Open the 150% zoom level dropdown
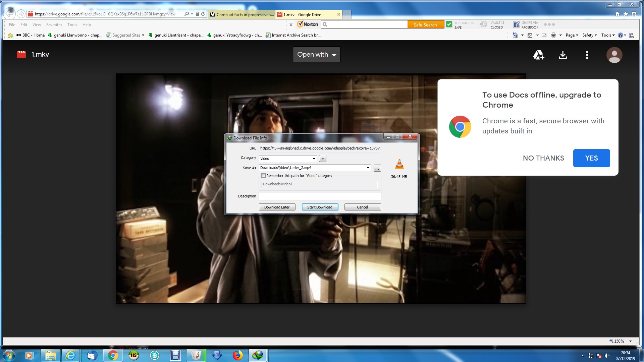 (630, 341)
